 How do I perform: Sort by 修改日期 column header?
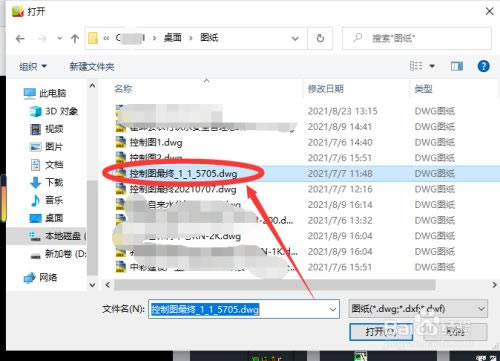(x=325, y=89)
